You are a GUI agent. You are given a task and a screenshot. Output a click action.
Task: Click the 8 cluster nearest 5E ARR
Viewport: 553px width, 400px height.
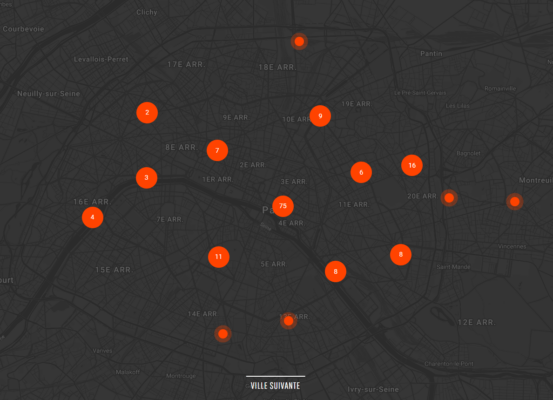(335, 272)
